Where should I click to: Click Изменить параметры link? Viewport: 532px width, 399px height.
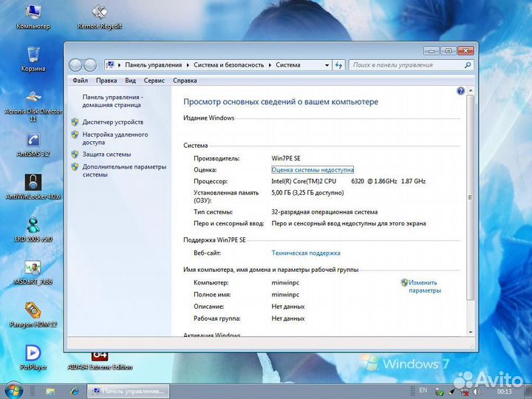tap(425, 287)
